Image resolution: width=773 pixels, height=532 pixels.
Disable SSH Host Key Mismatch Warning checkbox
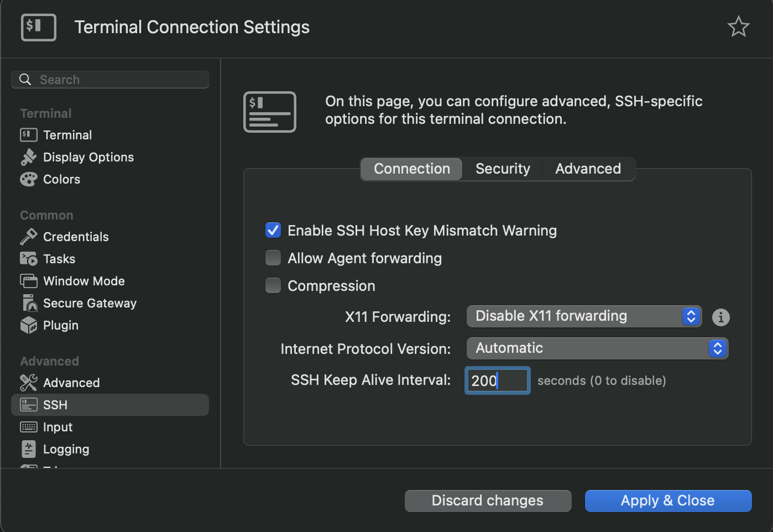point(273,230)
